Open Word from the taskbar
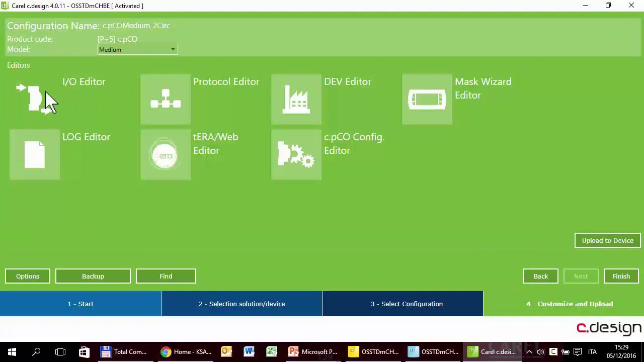The width and height of the screenshot is (644, 362). point(249,352)
